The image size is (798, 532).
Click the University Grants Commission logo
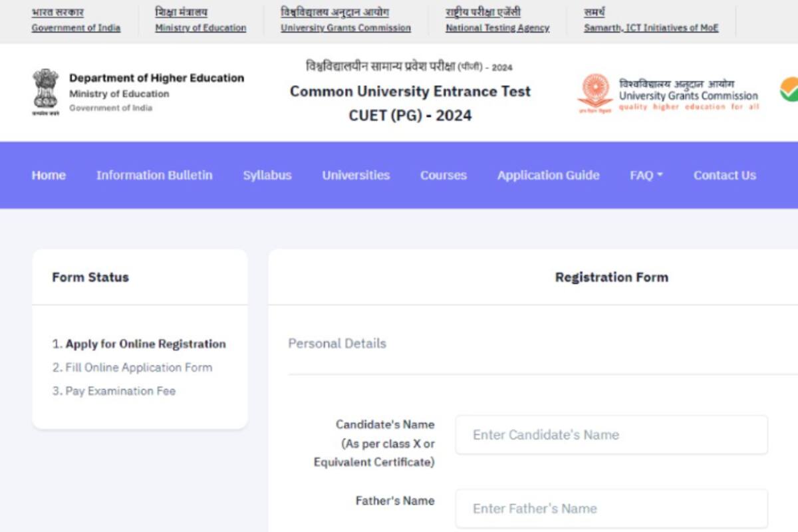[x=595, y=93]
